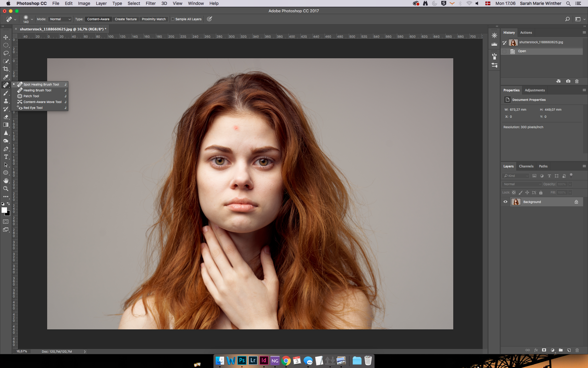This screenshot has height=368, width=588.
Task: Open the Clone Stamp tool
Action: [6, 101]
